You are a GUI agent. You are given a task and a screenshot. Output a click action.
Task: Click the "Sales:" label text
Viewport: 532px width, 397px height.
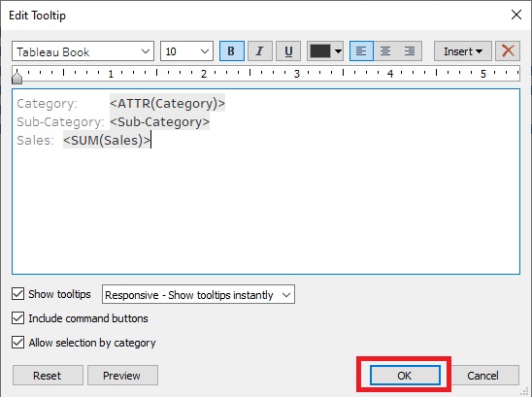[x=36, y=141]
